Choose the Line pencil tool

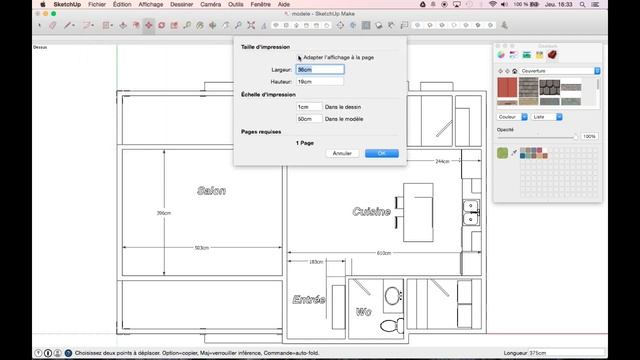tap(67, 25)
